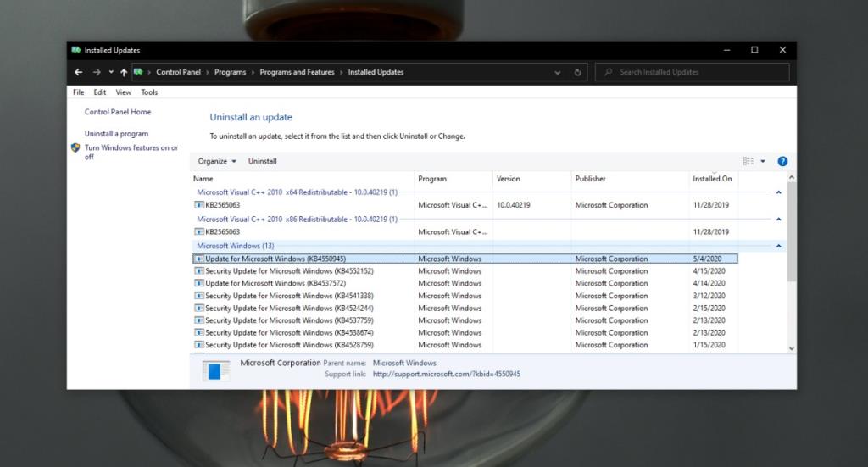Go up one folder level arrow
The height and width of the screenshot is (467, 868).
124,73
